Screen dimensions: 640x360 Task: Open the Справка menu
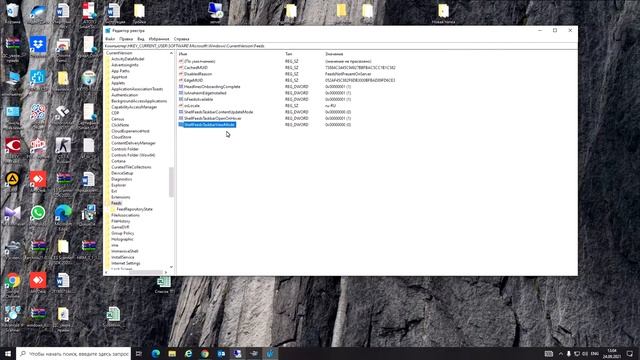point(182,39)
